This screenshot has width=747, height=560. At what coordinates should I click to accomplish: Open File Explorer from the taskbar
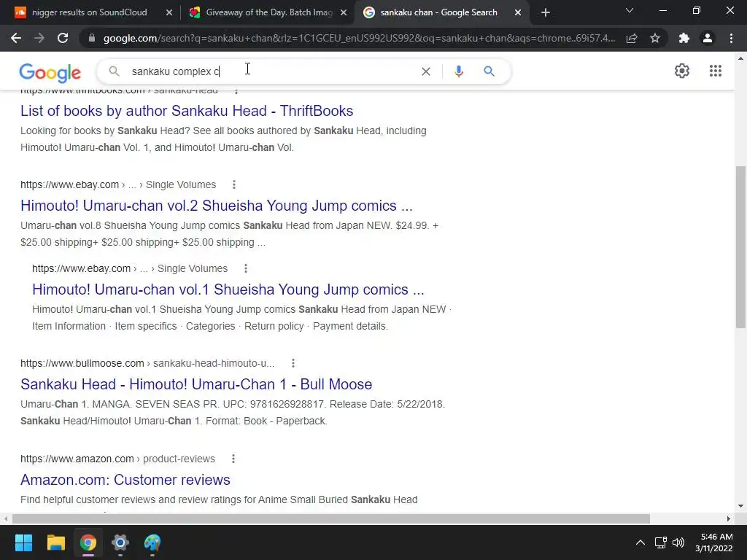tap(55, 542)
